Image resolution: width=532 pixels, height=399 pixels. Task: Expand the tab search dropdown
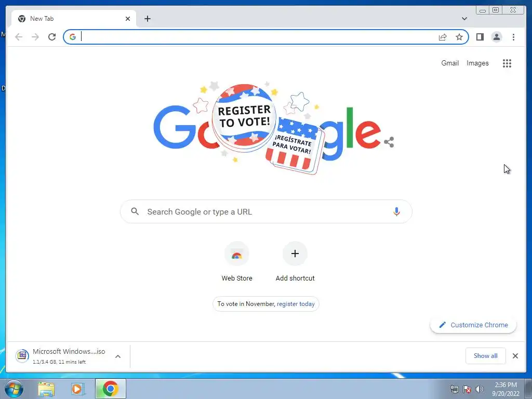(x=464, y=19)
